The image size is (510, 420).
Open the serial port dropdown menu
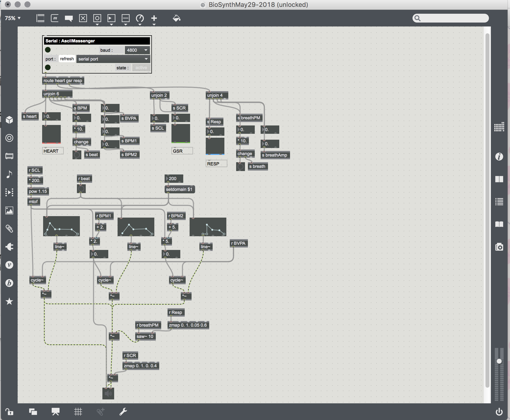(x=113, y=59)
